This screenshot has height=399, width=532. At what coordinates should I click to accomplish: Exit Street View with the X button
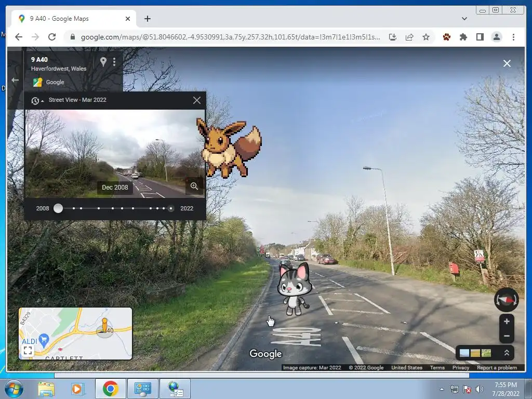tap(507, 63)
